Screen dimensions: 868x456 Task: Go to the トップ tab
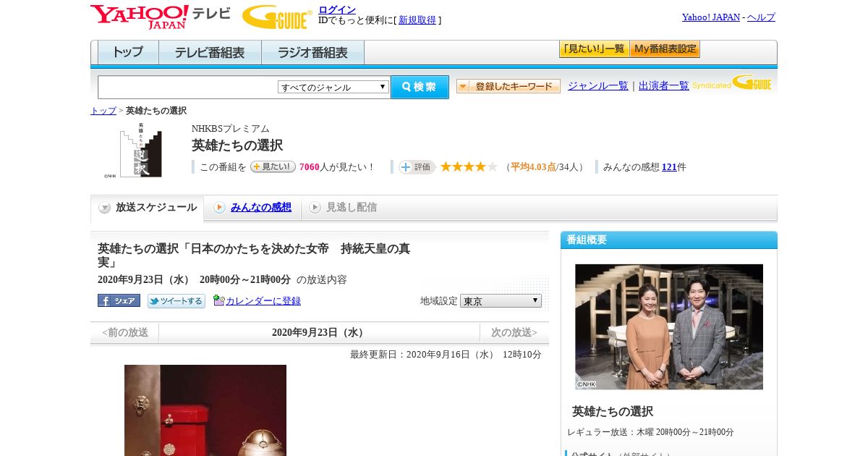click(x=128, y=52)
